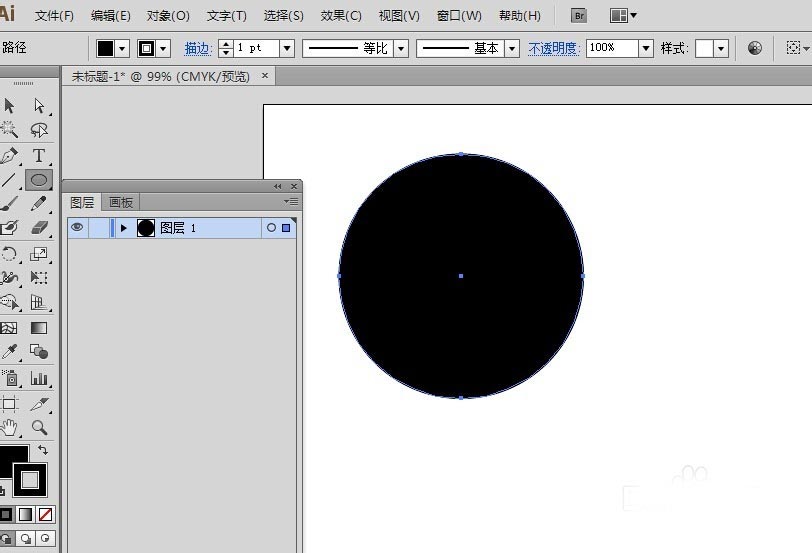This screenshot has height=553, width=812.
Task: Select the Type tool
Action: click(39, 156)
